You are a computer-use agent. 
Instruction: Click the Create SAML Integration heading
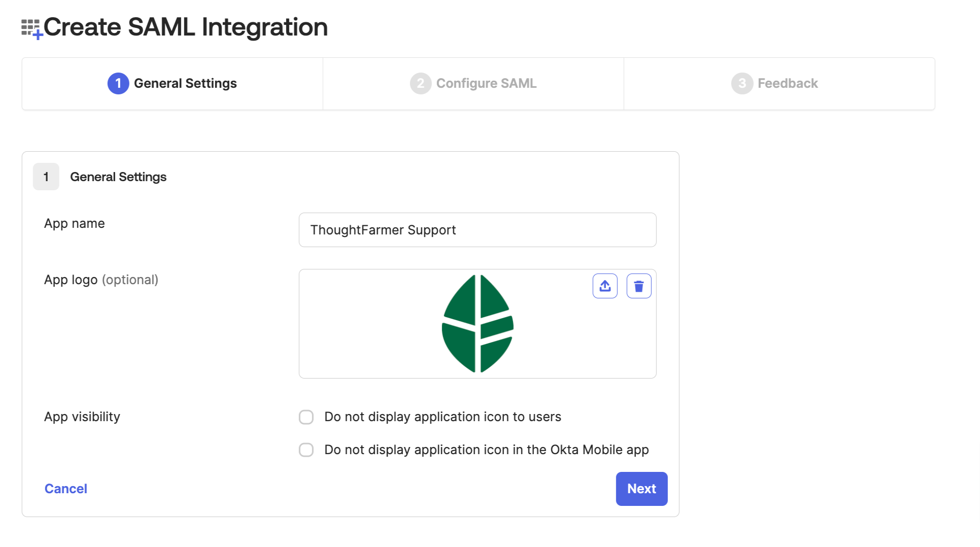coord(186,27)
